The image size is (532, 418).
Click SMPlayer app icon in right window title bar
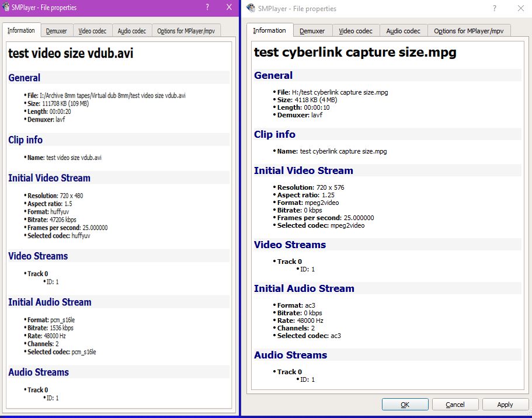tap(251, 8)
